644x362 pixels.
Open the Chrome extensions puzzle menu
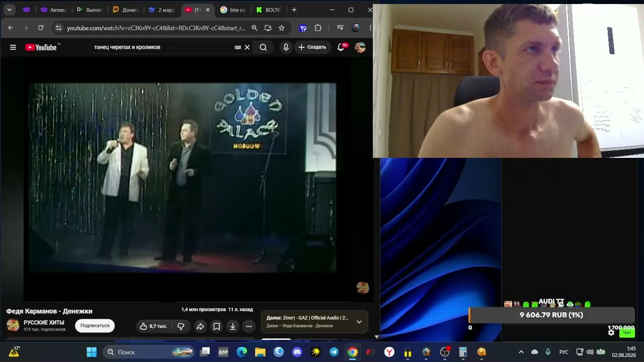(318, 28)
